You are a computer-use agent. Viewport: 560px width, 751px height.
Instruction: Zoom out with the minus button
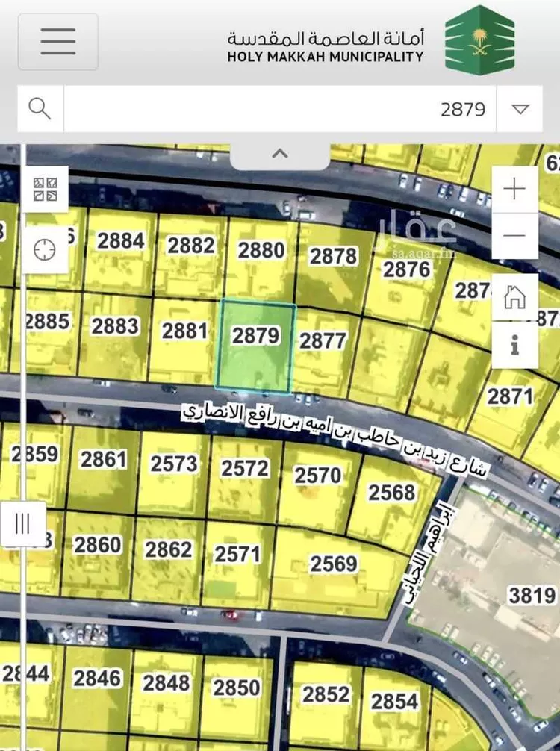514,235
